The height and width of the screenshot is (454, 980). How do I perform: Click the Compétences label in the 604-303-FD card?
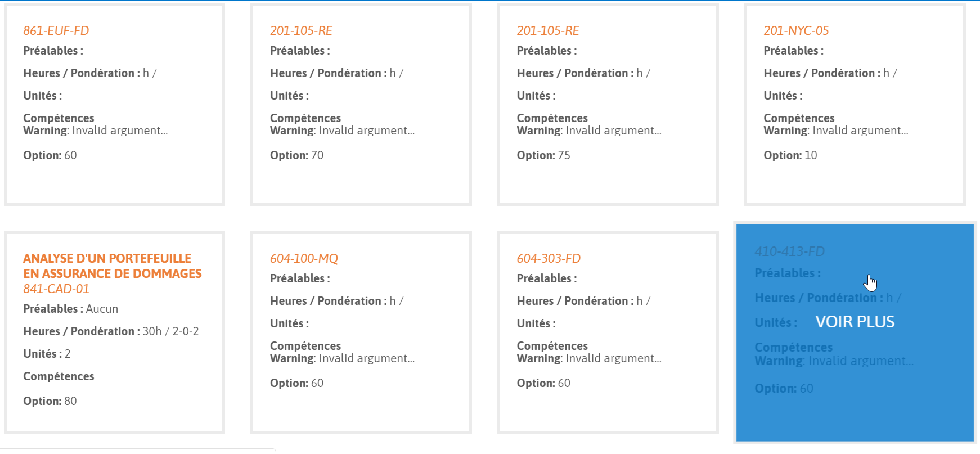pos(552,346)
